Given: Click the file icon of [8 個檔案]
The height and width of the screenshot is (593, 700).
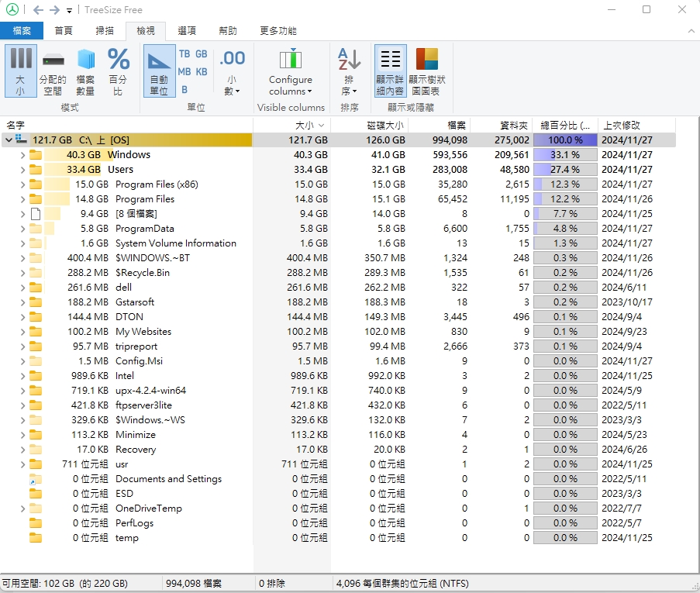Looking at the screenshot, I should [36, 214].
